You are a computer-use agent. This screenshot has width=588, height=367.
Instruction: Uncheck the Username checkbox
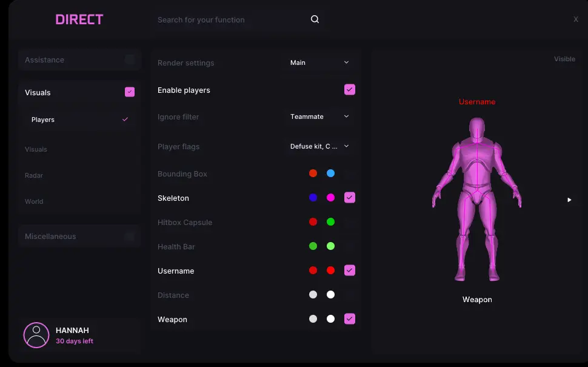coord(350,271)
